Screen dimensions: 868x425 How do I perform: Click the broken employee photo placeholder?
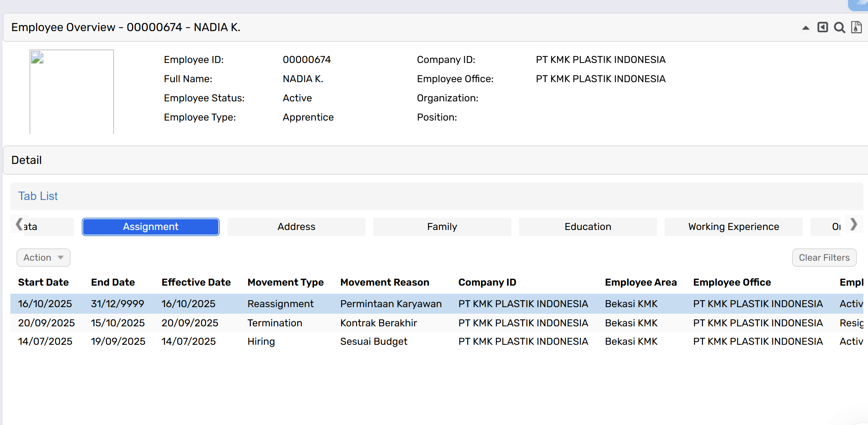[x=72, y=91]
